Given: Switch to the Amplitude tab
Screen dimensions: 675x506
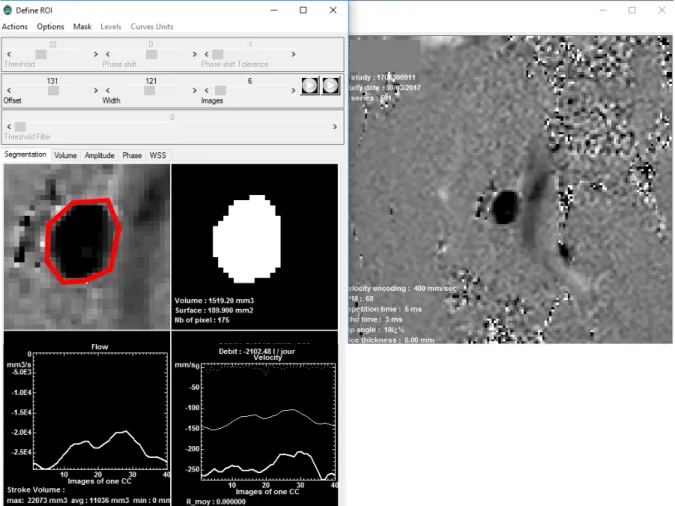Looking at the screenshot, I should (x=99, y=155).
